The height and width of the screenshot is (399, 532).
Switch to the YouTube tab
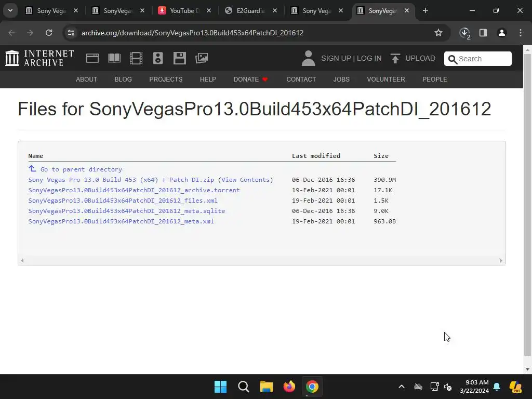184,10
